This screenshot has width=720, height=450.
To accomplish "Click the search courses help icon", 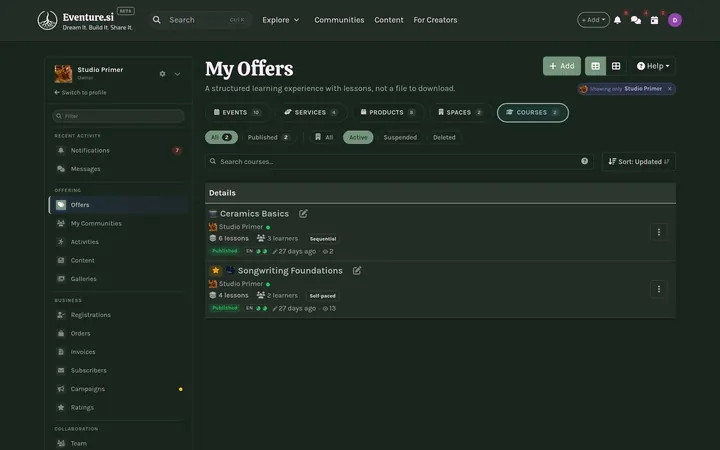I will tap(585, 161).
